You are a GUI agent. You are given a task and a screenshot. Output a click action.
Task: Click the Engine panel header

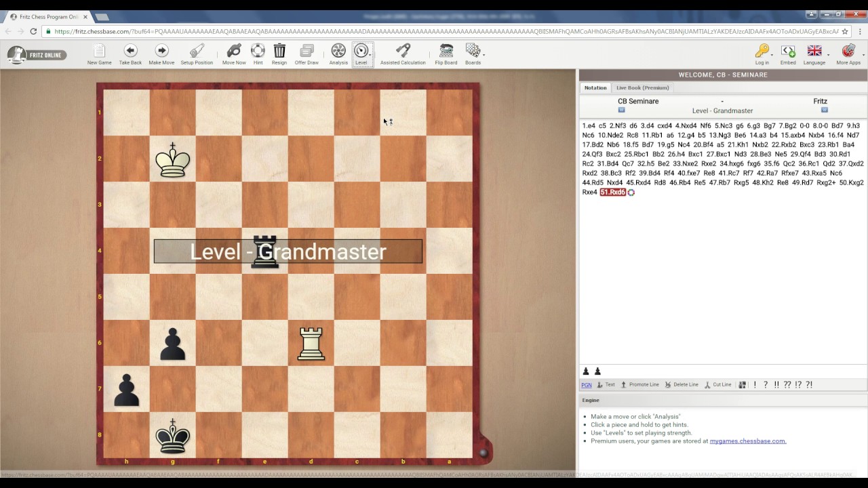point(723,400)
